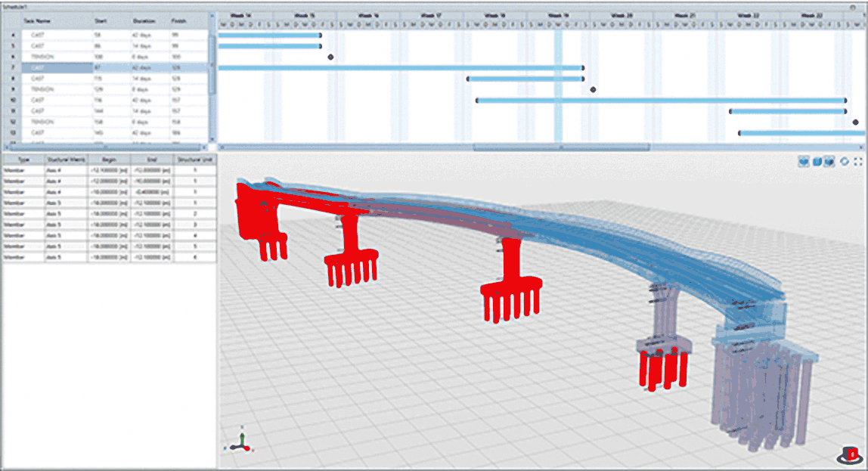The image size is (868, 471).
Task: Click the solid blue cube view icon
Action: click(x=817, y=162)
